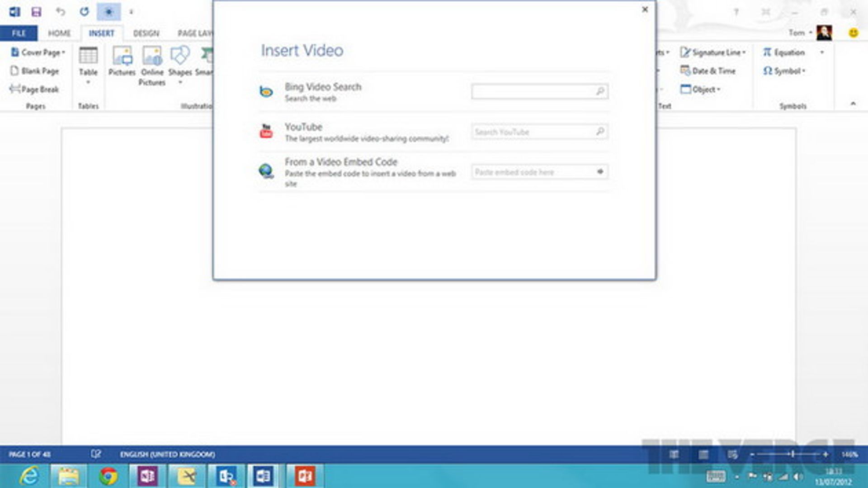
Task: Click the Undo arrow icon
Action: [61, 12]
